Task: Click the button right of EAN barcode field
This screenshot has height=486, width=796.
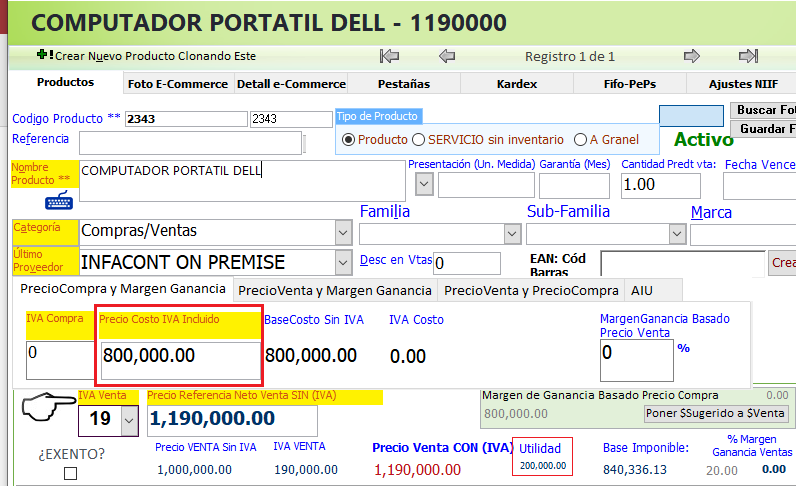Action: click(x=782, y=263)
